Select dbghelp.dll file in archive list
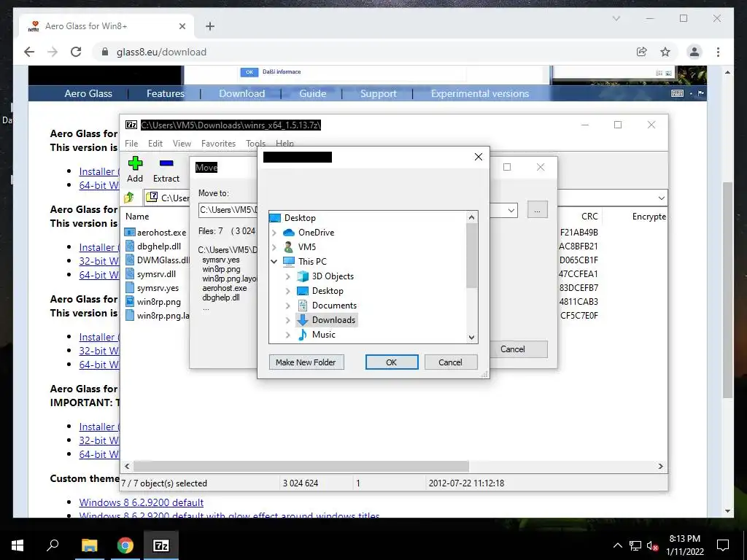747x560 pixels. coord(153,246)
